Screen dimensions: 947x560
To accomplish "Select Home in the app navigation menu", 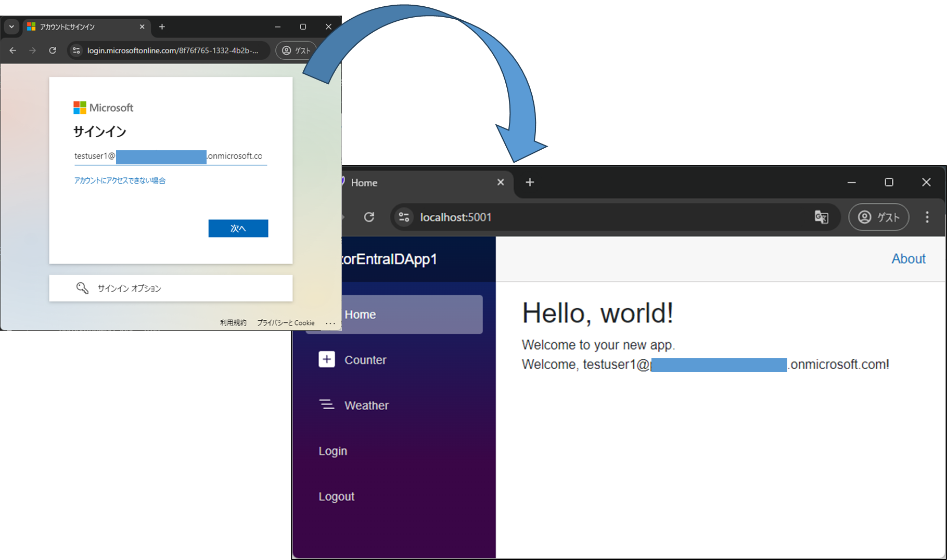I will coord(360,314).
